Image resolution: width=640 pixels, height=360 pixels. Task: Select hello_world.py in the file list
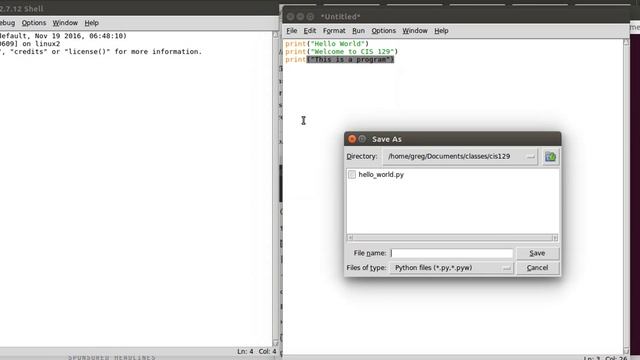click(381, 175)
